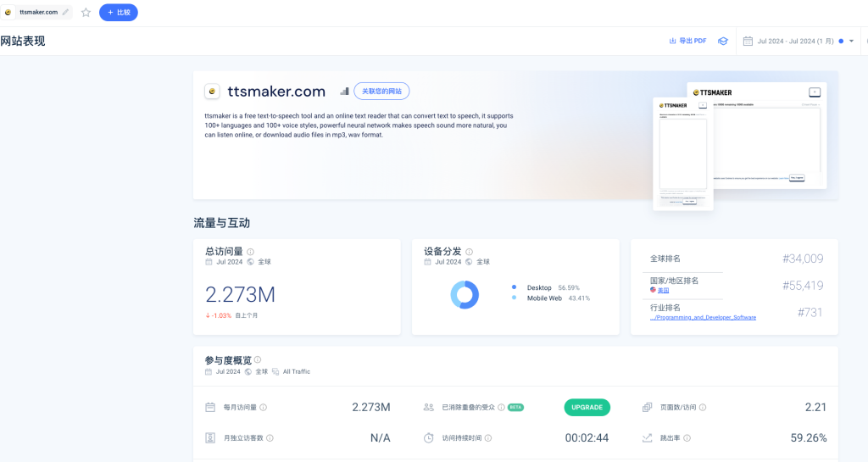Show info tooltip for 页面数/访问

point(703,407)
